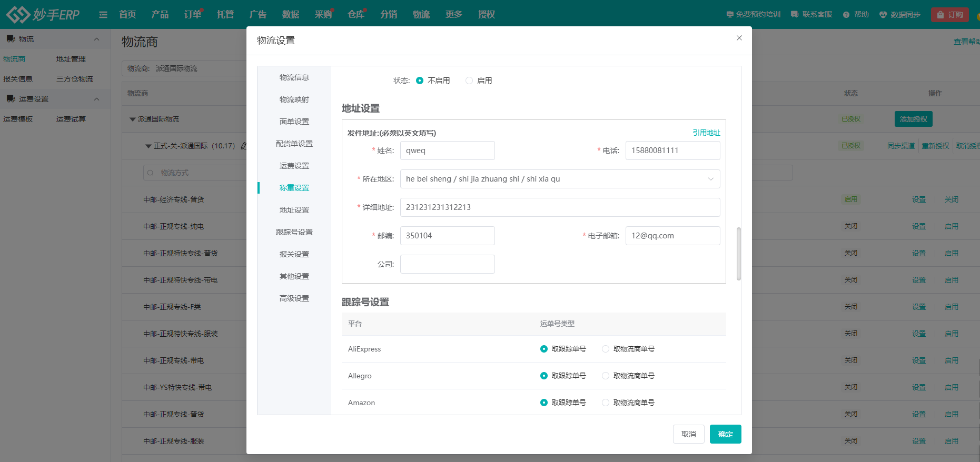Click the 妙手ERP logo icon
This screenshot has width=980, height=462.
18,15
